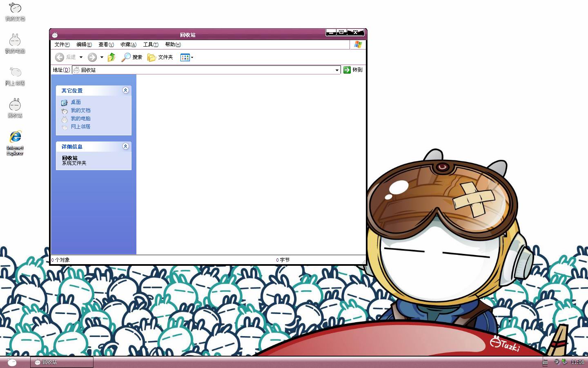Click the 系统文件夹 text in 详细信息

pyautogui.click(x=74, y=163)
